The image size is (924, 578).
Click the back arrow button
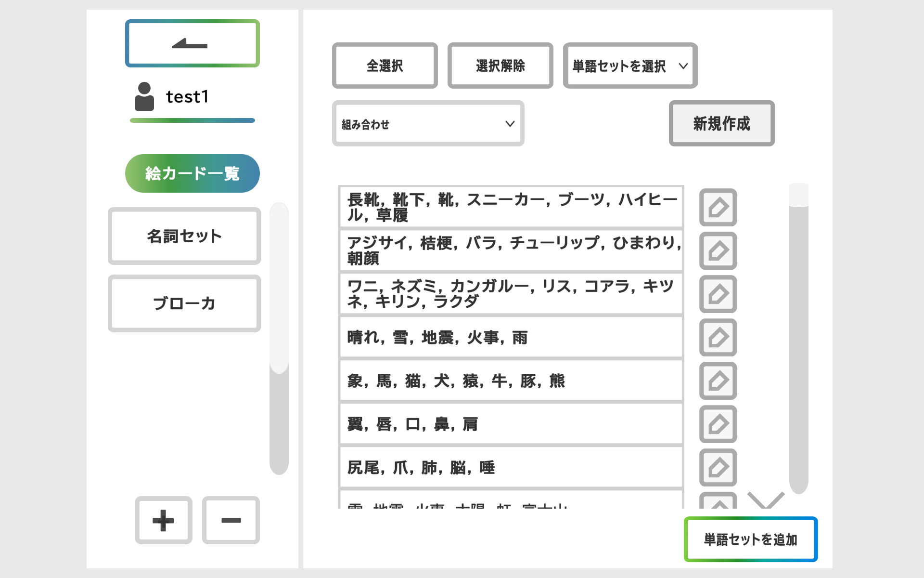(192, 43)
